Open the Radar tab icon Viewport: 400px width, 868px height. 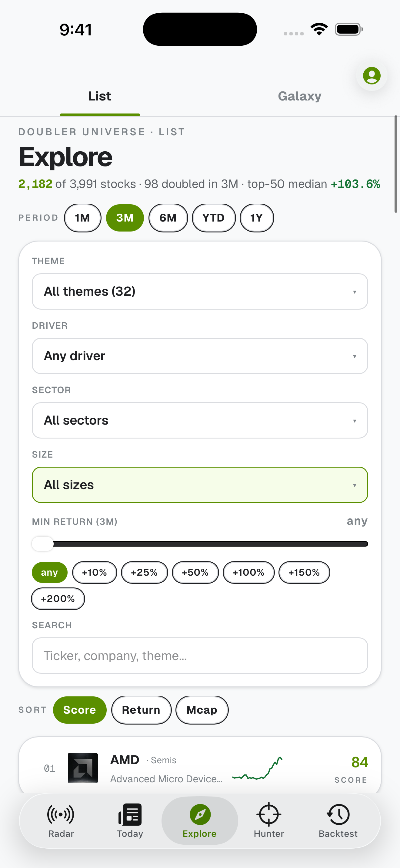tap(61, 814)
